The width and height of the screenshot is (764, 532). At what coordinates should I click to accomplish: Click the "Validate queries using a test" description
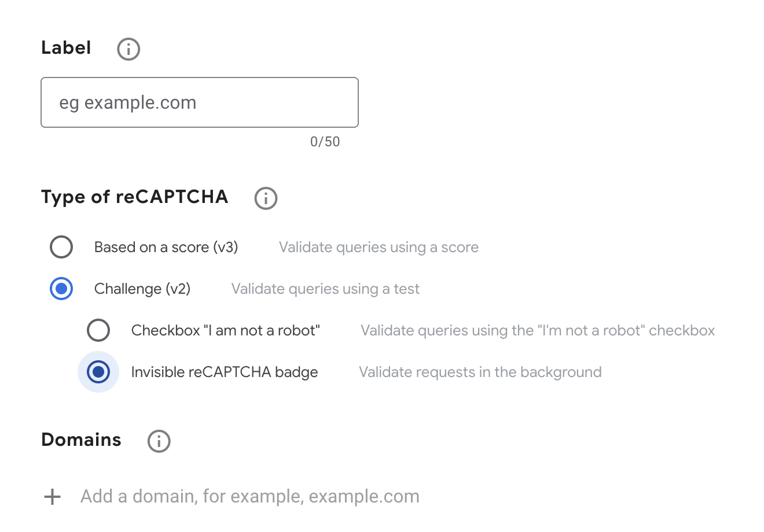click(325, 289)
